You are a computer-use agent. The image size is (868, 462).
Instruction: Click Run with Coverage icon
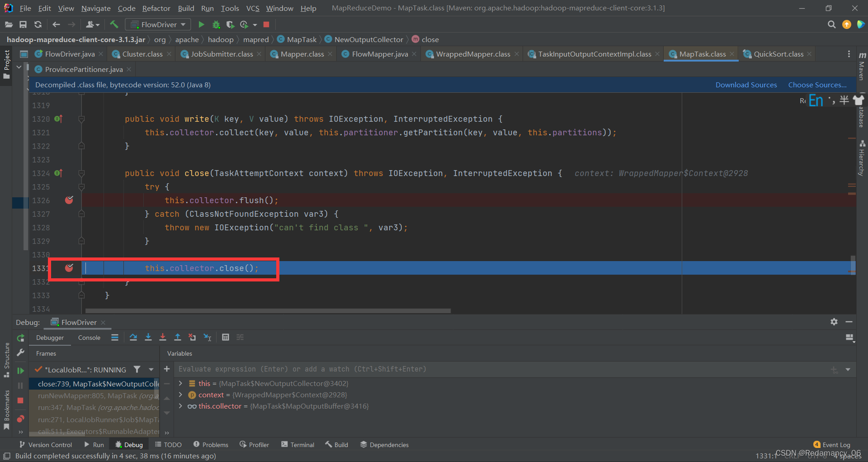coord(230,24)
